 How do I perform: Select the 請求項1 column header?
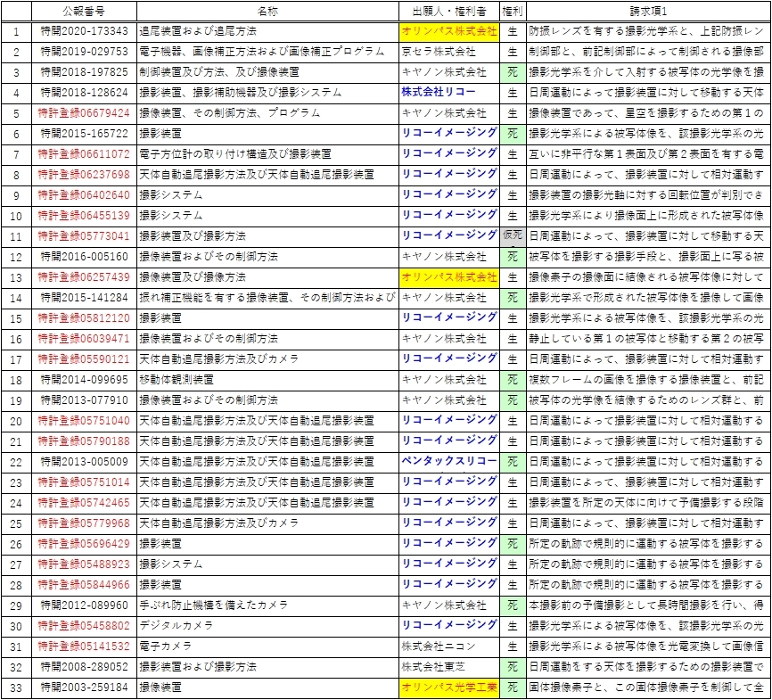648,11
